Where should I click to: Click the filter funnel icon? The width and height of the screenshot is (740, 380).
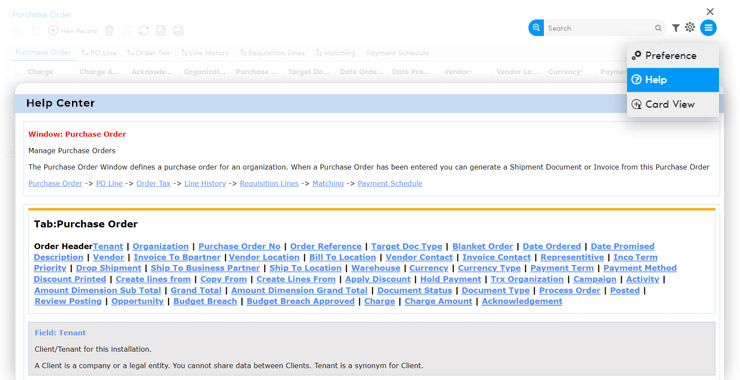coord(676,28)
